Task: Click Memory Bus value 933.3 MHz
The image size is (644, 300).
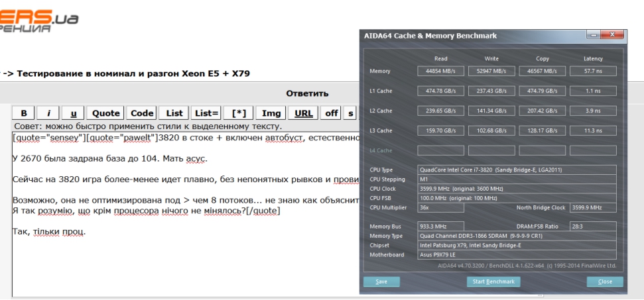Action: point(440,226)
